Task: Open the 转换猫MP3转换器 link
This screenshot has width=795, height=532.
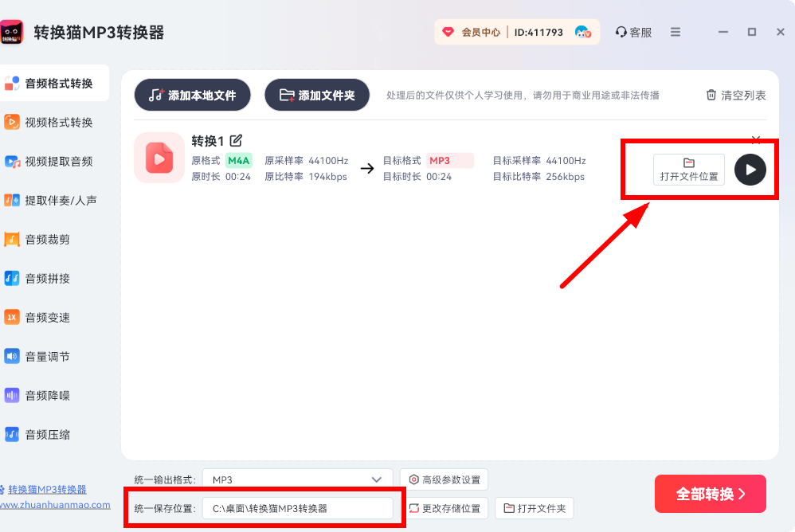Action: tap(47, 490)
